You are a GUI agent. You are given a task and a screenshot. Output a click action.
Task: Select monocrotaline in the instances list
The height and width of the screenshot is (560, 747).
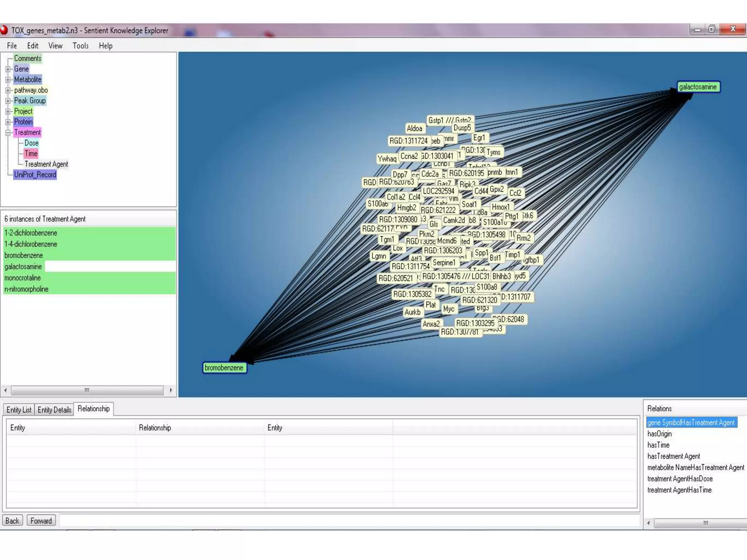23,278
